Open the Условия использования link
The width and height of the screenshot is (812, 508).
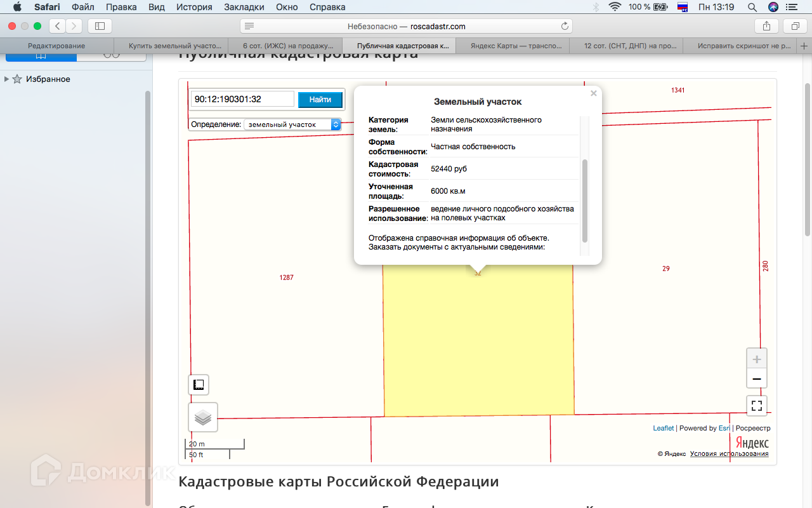(730, 453)
